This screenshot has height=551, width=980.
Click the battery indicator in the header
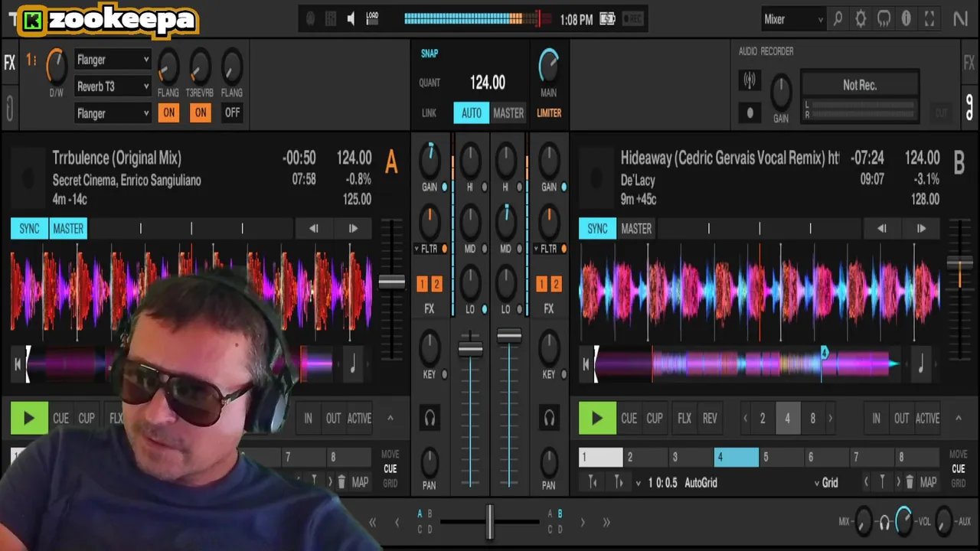point(607,19)
